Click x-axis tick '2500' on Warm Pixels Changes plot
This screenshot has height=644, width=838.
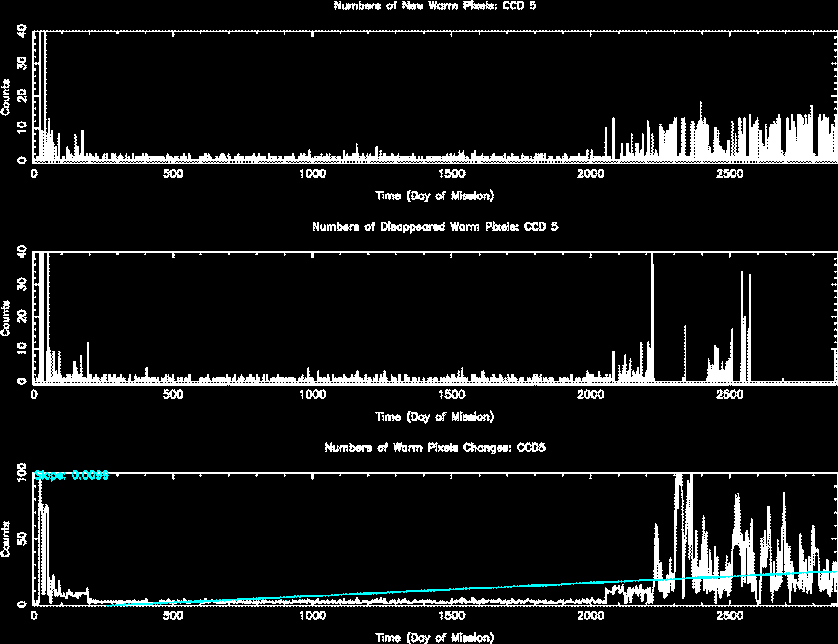point(730,615)
